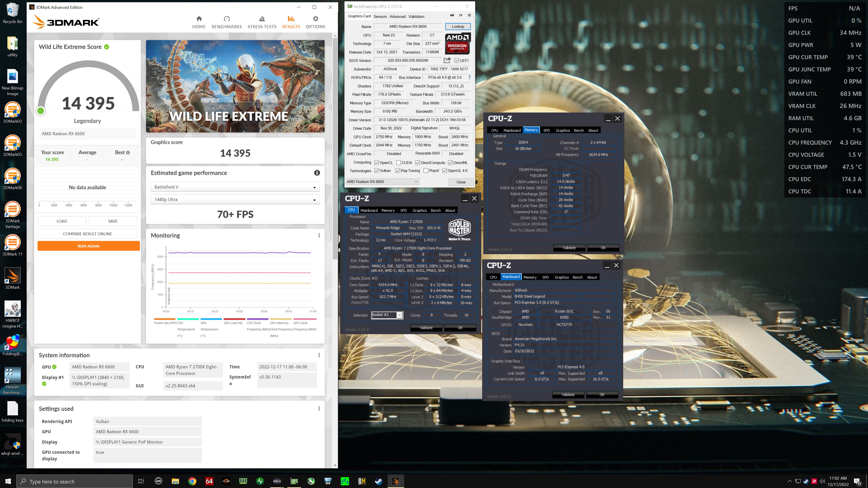Open Ryzen Master taskbar icon
Screen dimensions: 868x488
pyautogui.click(x=226, y=481)
